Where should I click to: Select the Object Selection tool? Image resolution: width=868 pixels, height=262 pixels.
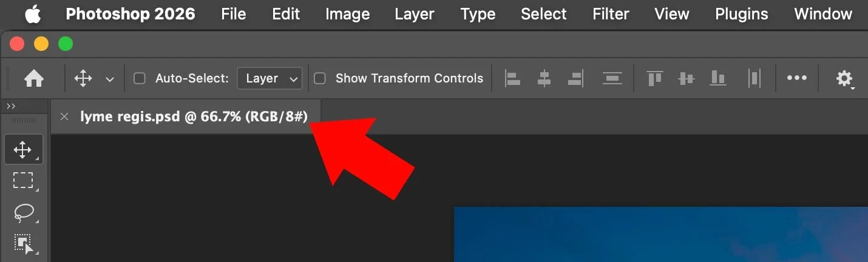pyautogui.click(x=23, y=243)
